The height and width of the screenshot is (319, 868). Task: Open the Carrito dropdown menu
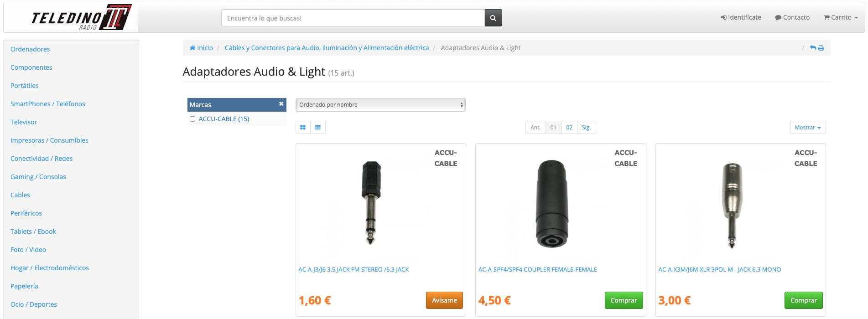point(841,17)
